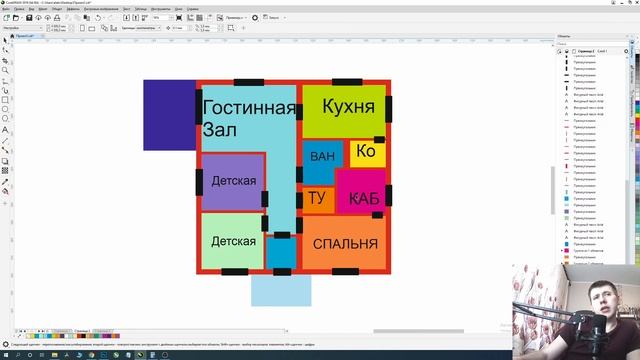Toggle the document grid display
The height and width of the screenshot is (360, 640).
(x=199, y=18)
